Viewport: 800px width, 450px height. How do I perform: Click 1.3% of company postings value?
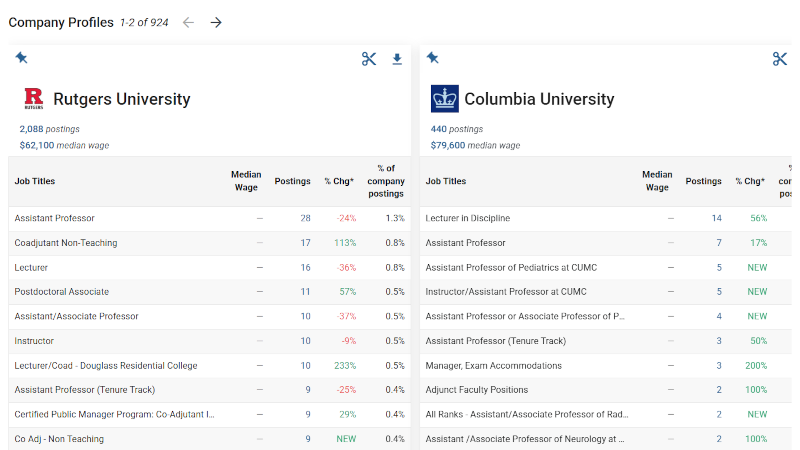[x=395, y=218]
